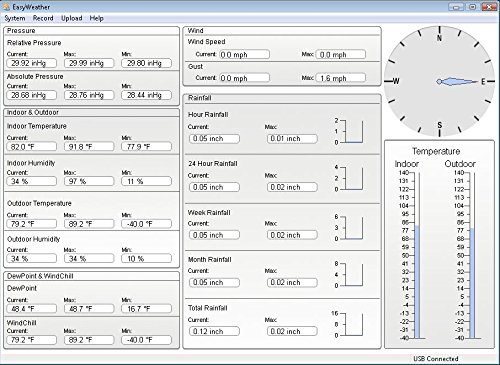Click Indoor Temperature current value 82.0 °F
The image size is (500, 365).
(32, 147)
